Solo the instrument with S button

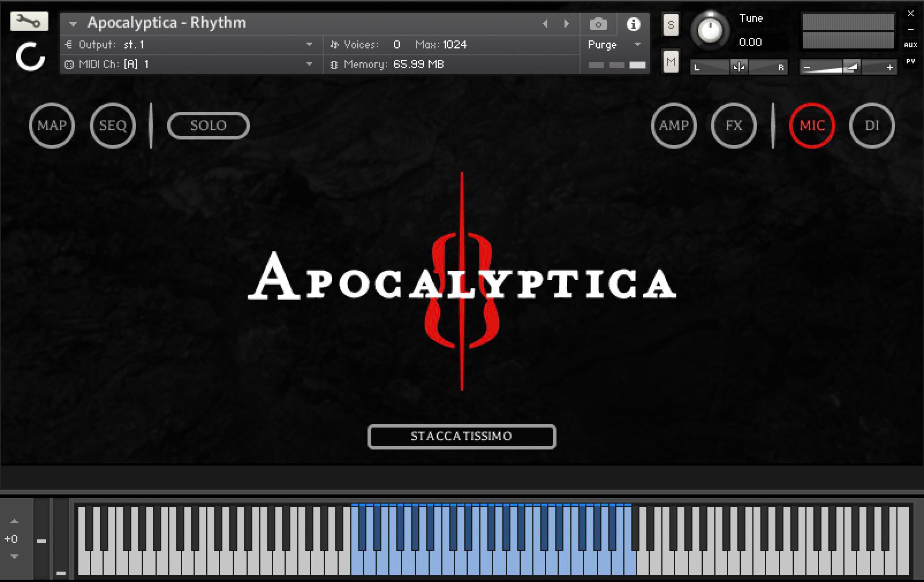click(x=671, y=25)
